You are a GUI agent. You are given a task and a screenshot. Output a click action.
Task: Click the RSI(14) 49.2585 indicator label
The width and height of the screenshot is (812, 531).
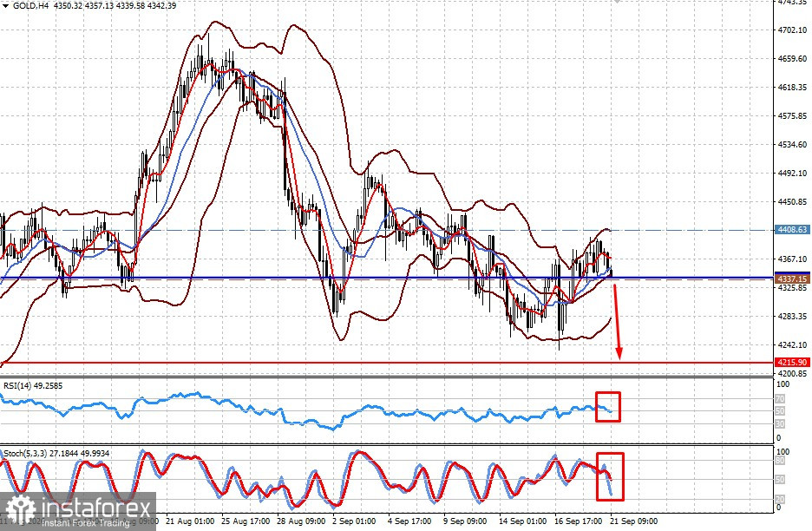[x=33, y=386]
